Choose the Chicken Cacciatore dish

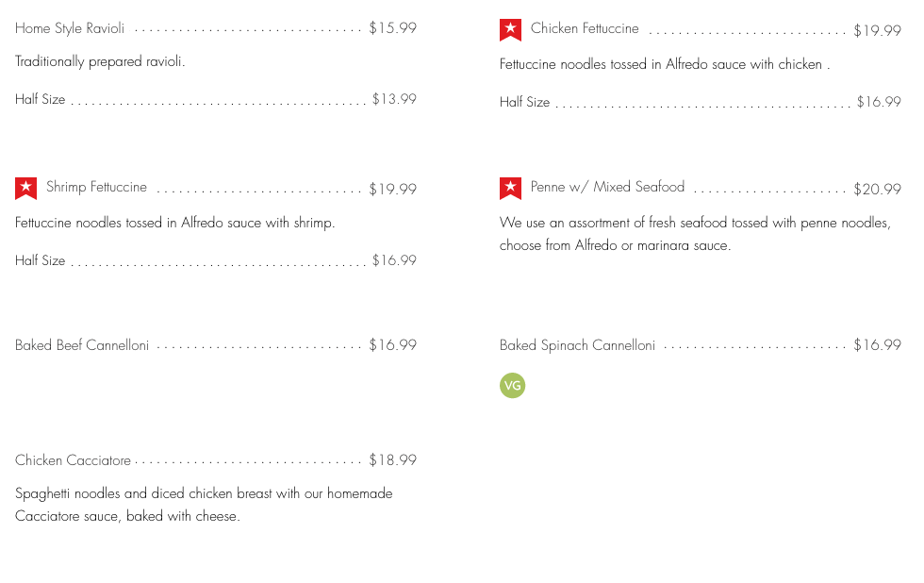tap(73, 460)
